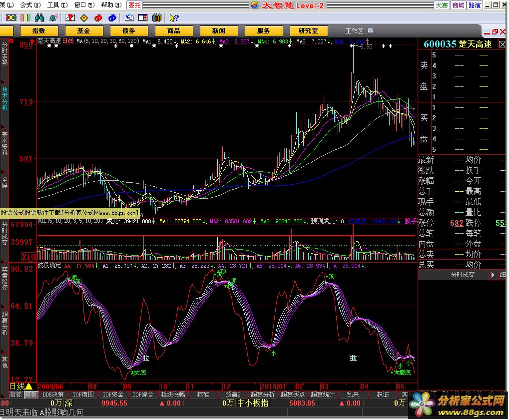Click the 中小板指 index in status bar
The image size is (509, 420).
coord(253,403)
